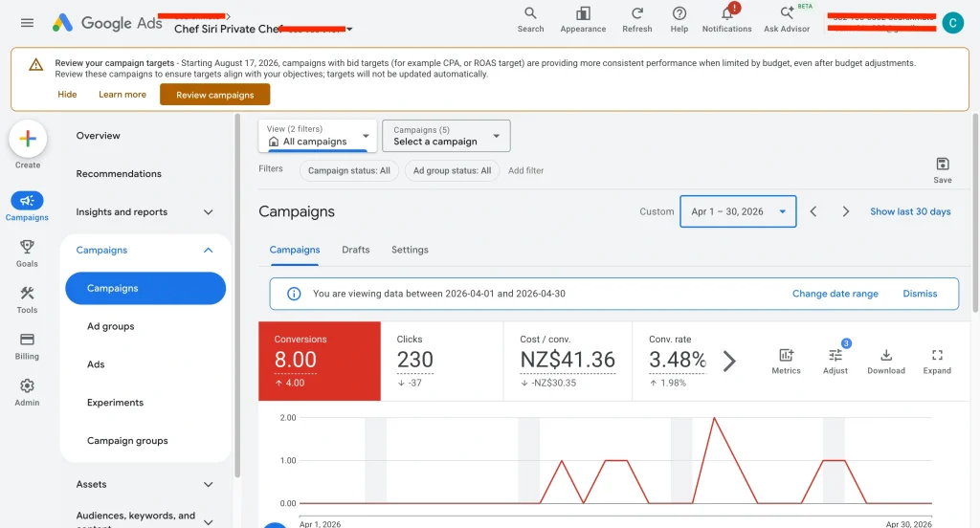Select the Conversions scorecard
Screen dimensions: 980x528
click(x=320, y=362)
